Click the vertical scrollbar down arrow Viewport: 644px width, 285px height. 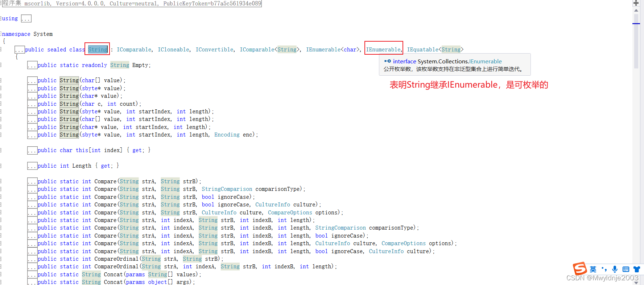click(x=636, y=282)
